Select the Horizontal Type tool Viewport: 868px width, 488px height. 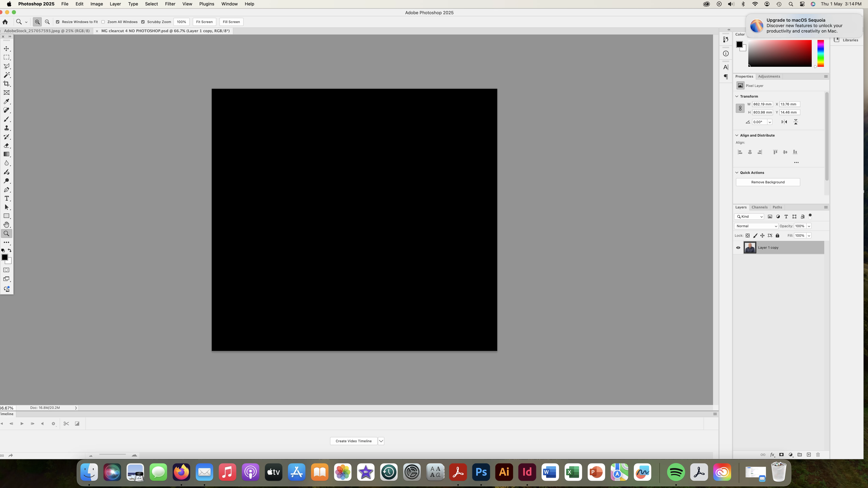6,198
